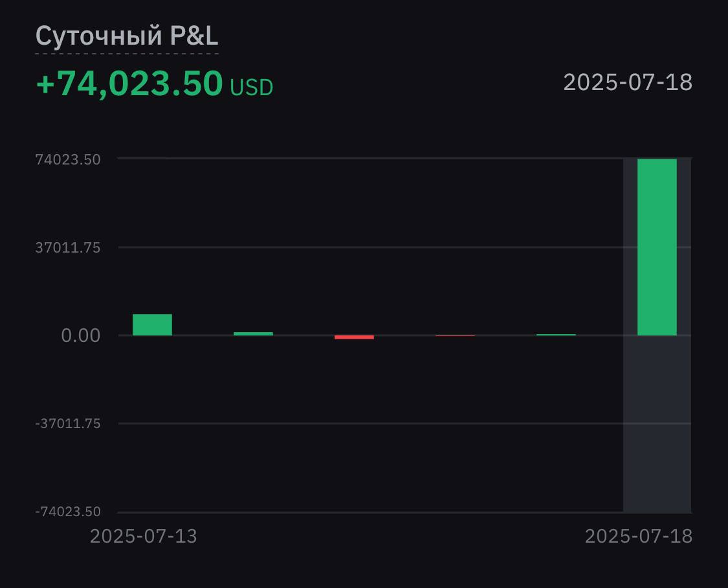Click the USD currency label
Image resolution: width=728 pixels, height=588 pixels.
252,87
